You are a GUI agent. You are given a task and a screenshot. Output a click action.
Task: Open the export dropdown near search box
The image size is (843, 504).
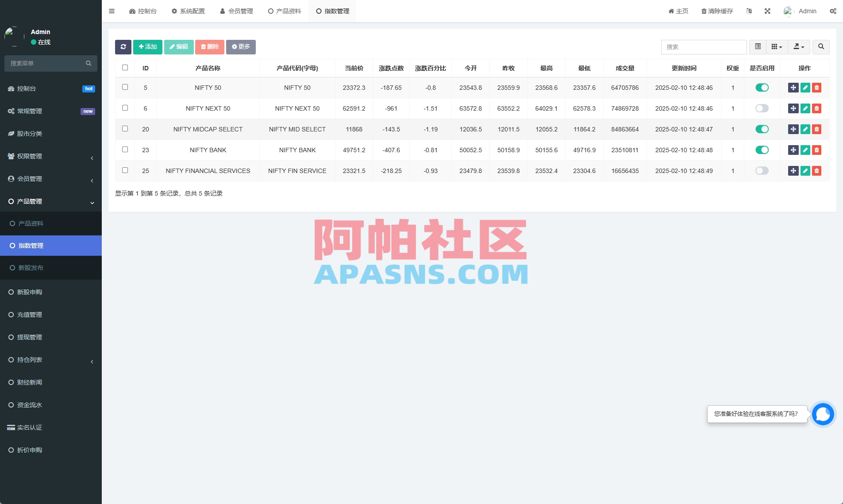click(x=799, y=47)
